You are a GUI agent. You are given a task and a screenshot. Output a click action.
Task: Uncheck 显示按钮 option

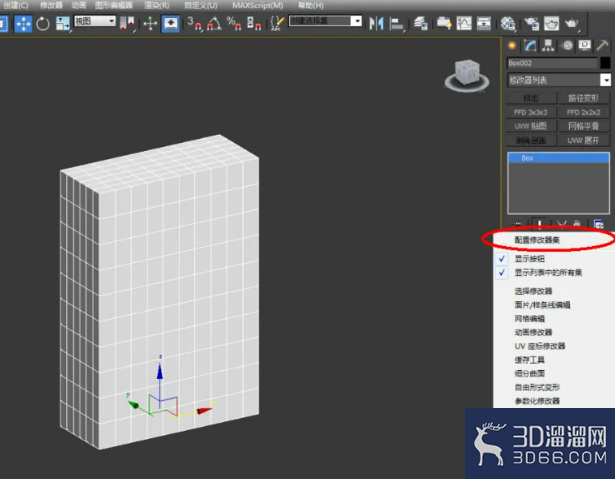tap(554, 259)
